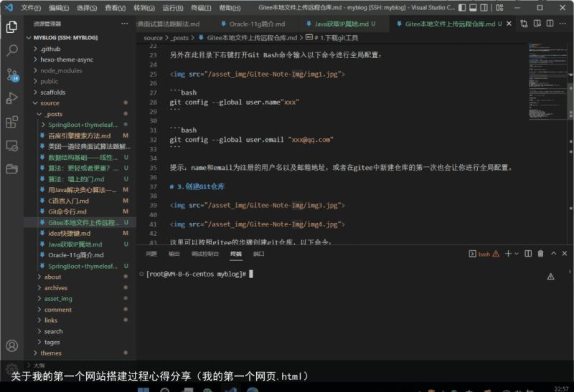Open the Search view in activity bar
Screen dimensions: 574x392
(x=11, y=50)
